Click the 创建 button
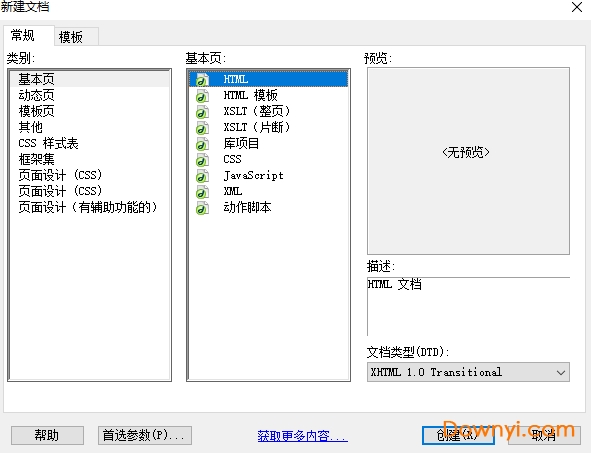This screenshot has width=591, height=453. 458,435
